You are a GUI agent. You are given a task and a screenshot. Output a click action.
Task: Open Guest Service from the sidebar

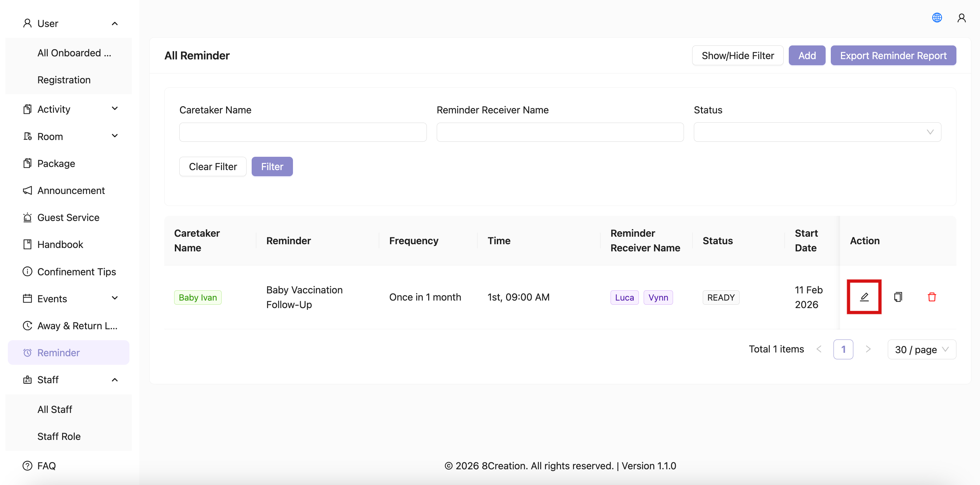(68, 217)
